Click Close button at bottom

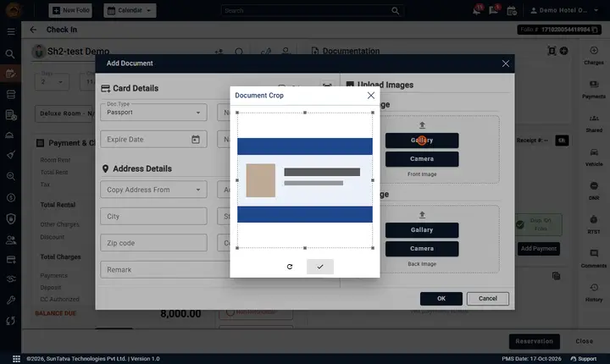pos(585,341)
